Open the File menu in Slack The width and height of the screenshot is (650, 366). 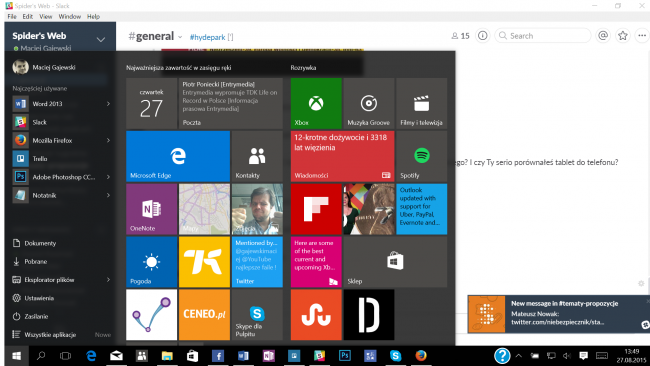point(12,17)
